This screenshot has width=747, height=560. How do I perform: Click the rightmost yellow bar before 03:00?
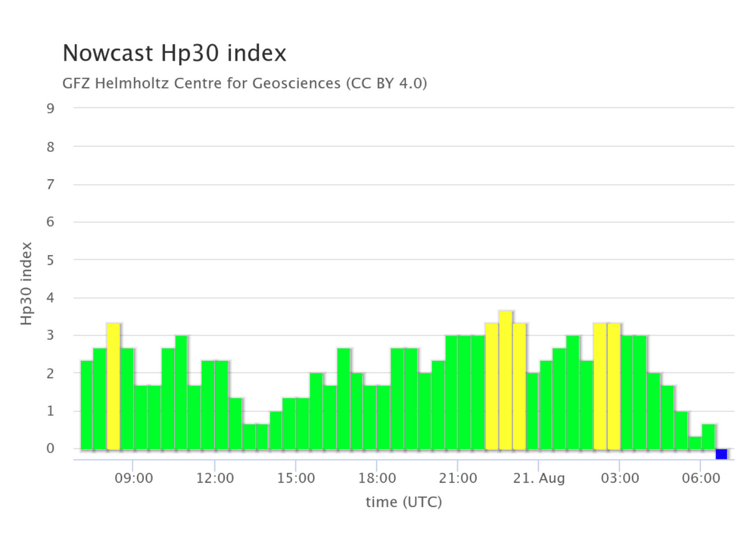point(614,386)
